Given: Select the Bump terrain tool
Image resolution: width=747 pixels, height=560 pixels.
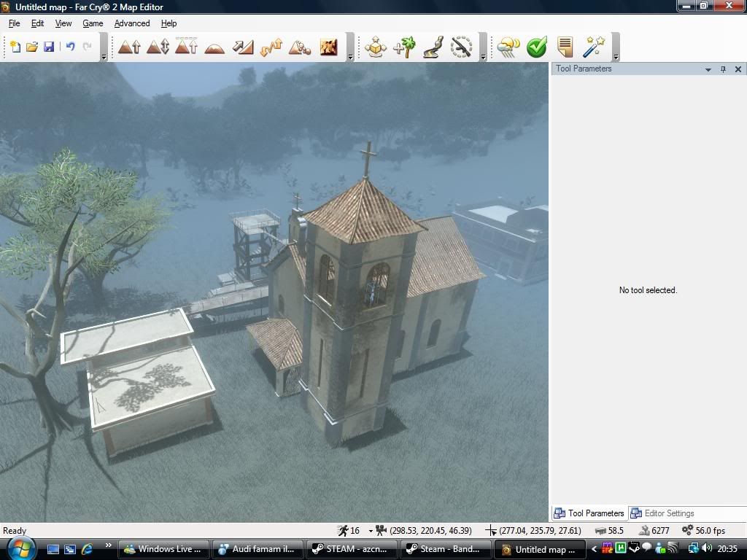Looking at the screenshot, I should tap(129, 47).
